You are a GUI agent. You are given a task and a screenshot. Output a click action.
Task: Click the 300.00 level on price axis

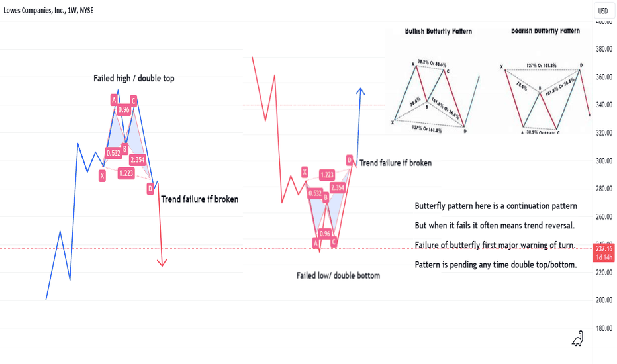604,161
